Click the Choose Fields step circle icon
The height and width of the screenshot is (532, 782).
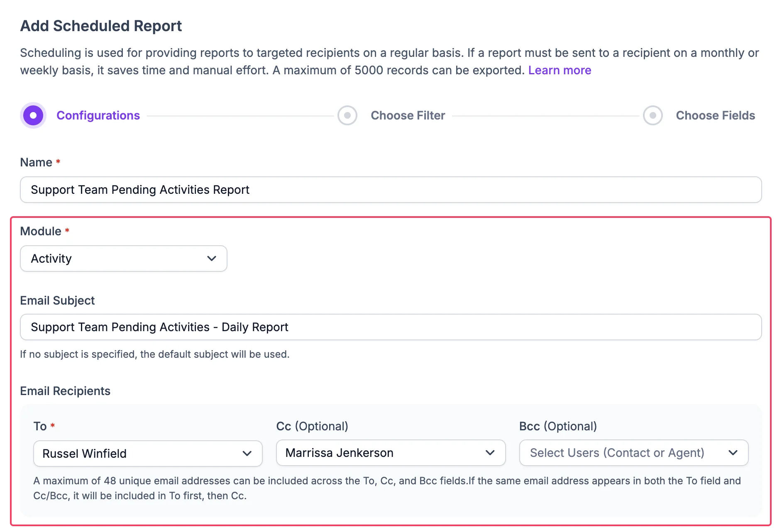pos(652,115)
